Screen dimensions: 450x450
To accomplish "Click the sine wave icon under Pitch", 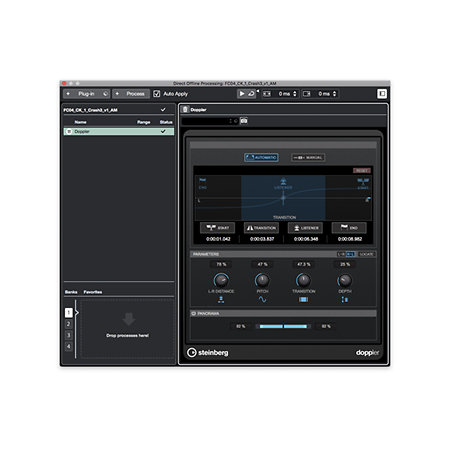I will [262, 300].
